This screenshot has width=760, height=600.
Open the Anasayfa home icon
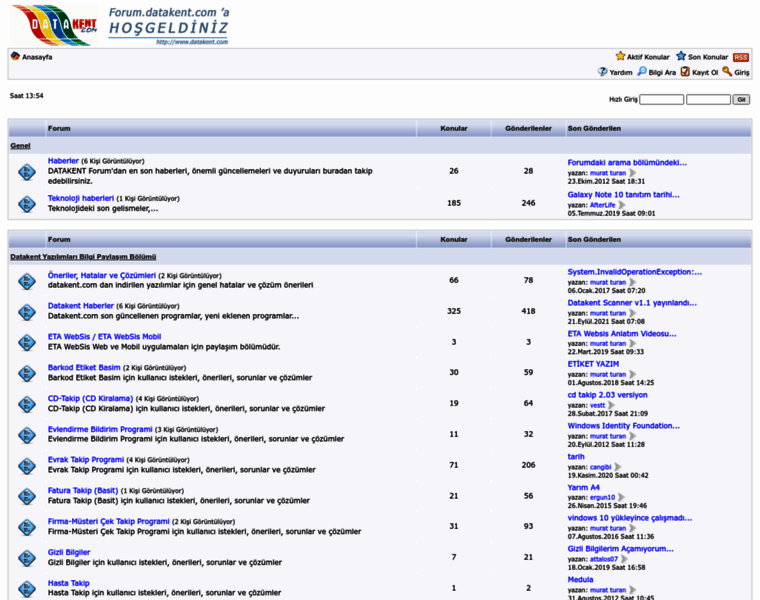[x=15, y=56]
